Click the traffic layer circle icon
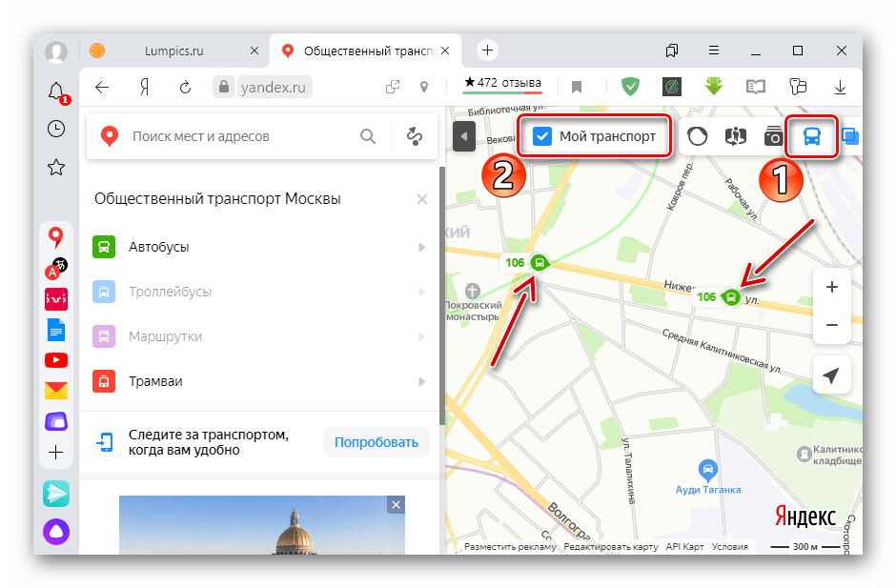Screen dimensions: 896x588 tap(697, 137)
